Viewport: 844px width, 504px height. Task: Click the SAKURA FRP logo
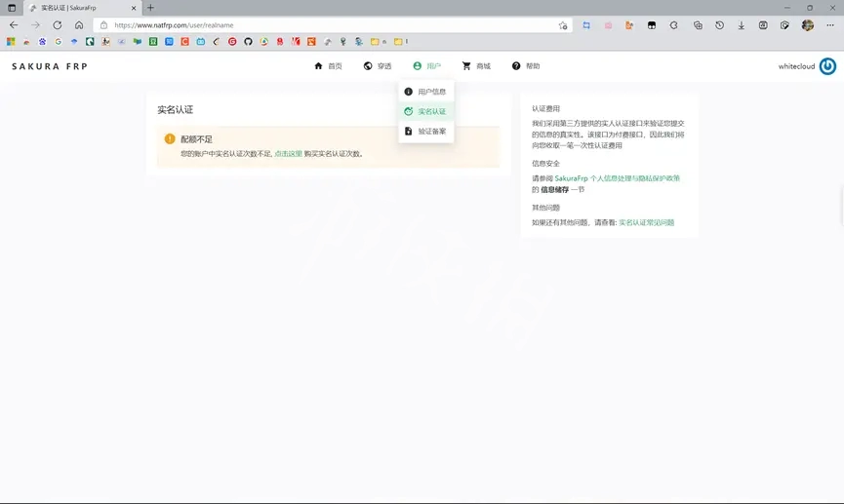point(50,66)
